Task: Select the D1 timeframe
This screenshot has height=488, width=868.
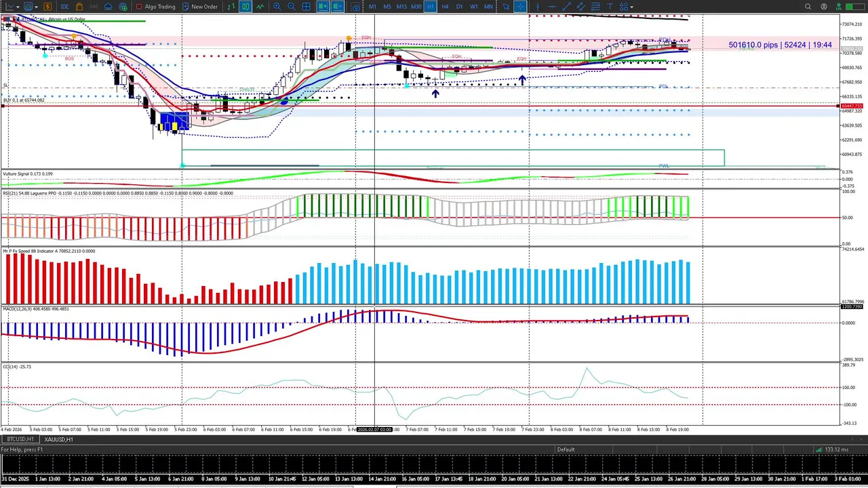Action: (459, 7)
